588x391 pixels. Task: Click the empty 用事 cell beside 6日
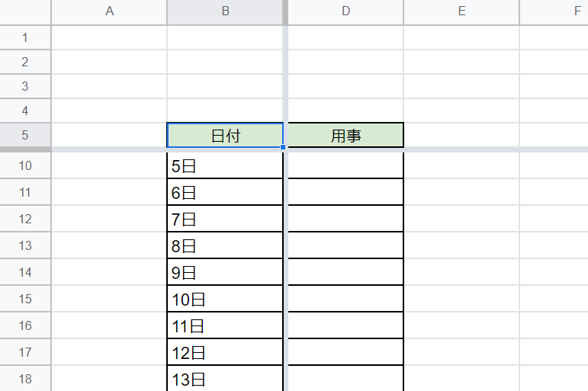(x=345, y=192)
